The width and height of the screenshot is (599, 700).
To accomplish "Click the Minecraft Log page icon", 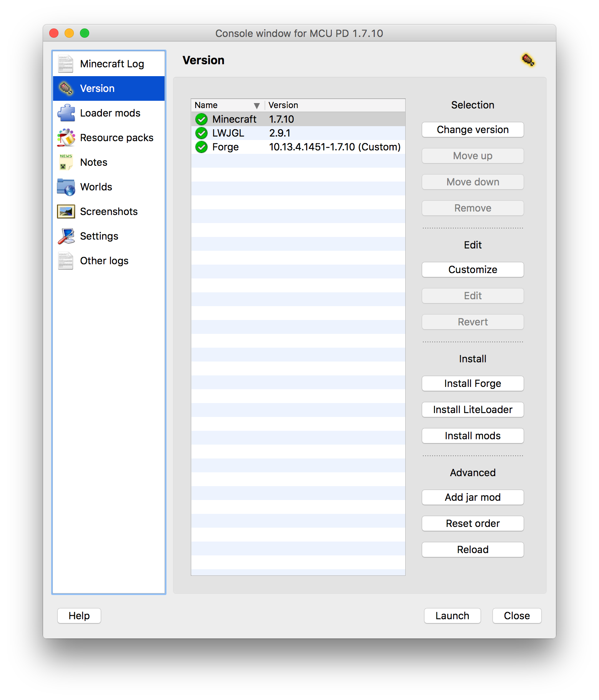I will click(65, 64).
